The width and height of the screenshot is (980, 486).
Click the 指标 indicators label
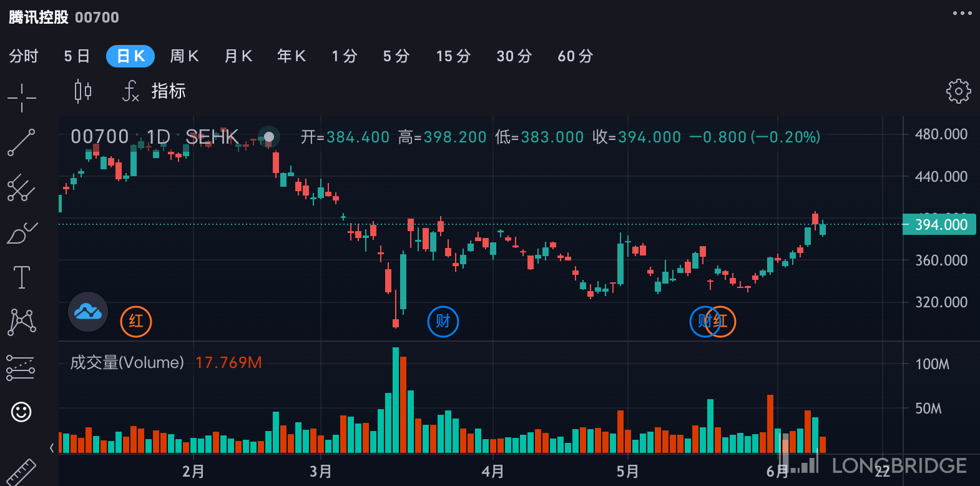pyautogui.click(x=169, y=91)
